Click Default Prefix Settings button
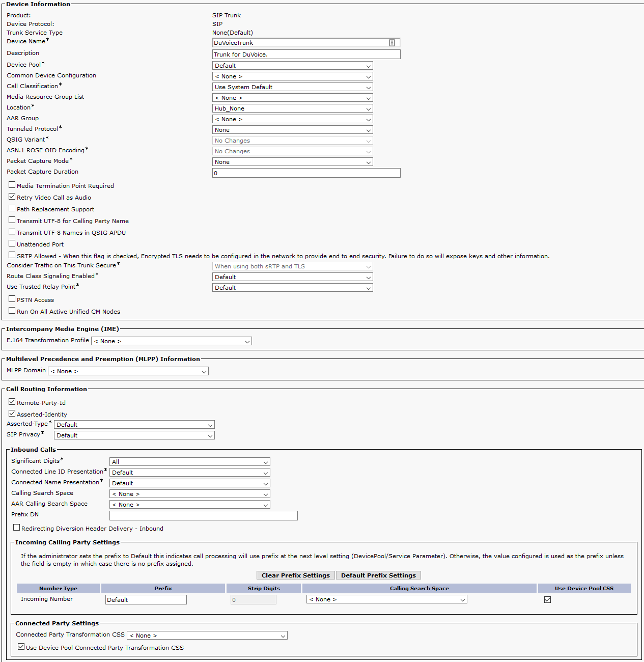This screenshot has height=662, width=644. tap(378, 575)
